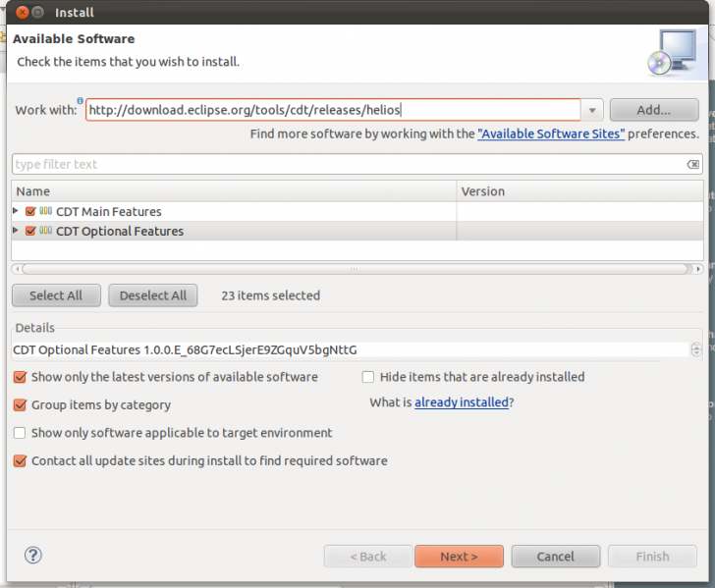The image size is (715, 588).
Task: Click the CDT Main Features category icon
Action: (46, 212)
